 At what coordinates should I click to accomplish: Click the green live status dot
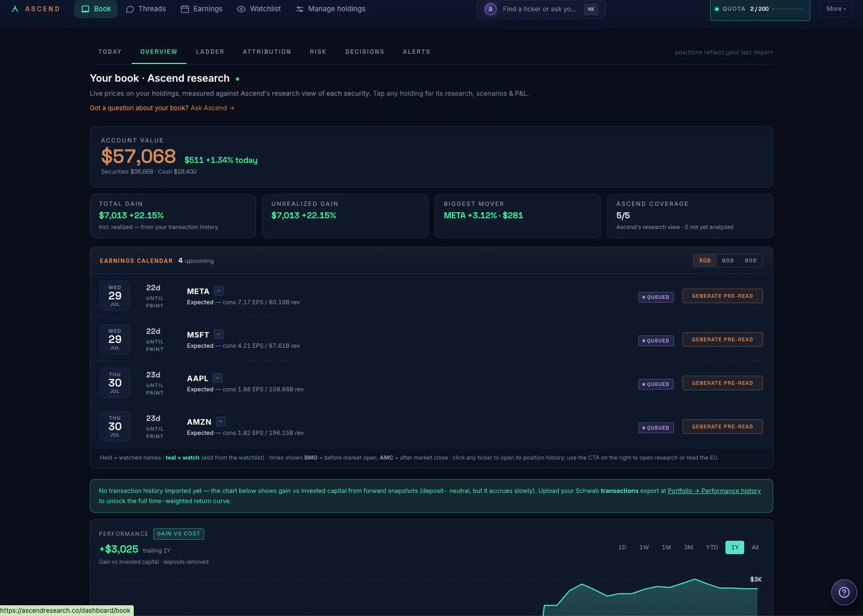point(238,79)
